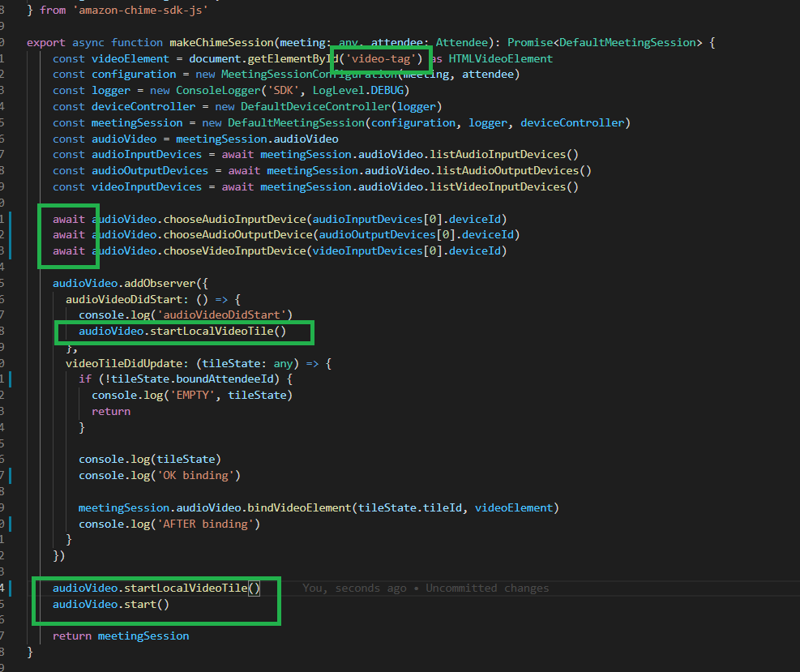Image resolution: width=800 pixels, height=672 pixels.
Task: Click chooseAudioInputDevice method call
Action: pyautogui.click(x=235, y=220)
